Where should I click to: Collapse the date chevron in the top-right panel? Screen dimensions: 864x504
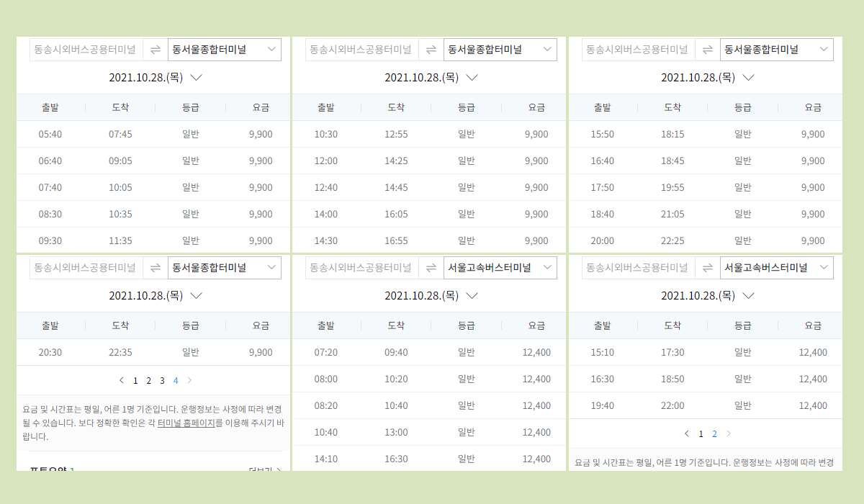pos(748,77)
